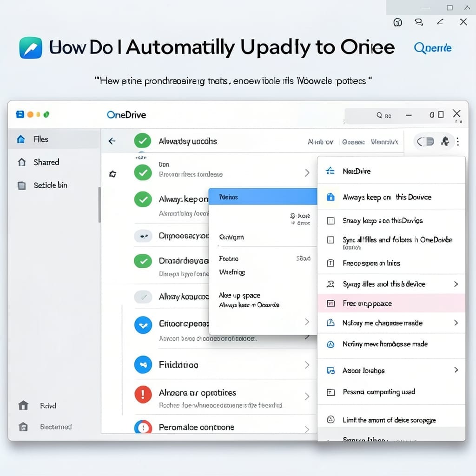Viewport: 476px width, 476px height.
Task: Click the Reivd item in sidebar bottom
Action: point(48,406)
